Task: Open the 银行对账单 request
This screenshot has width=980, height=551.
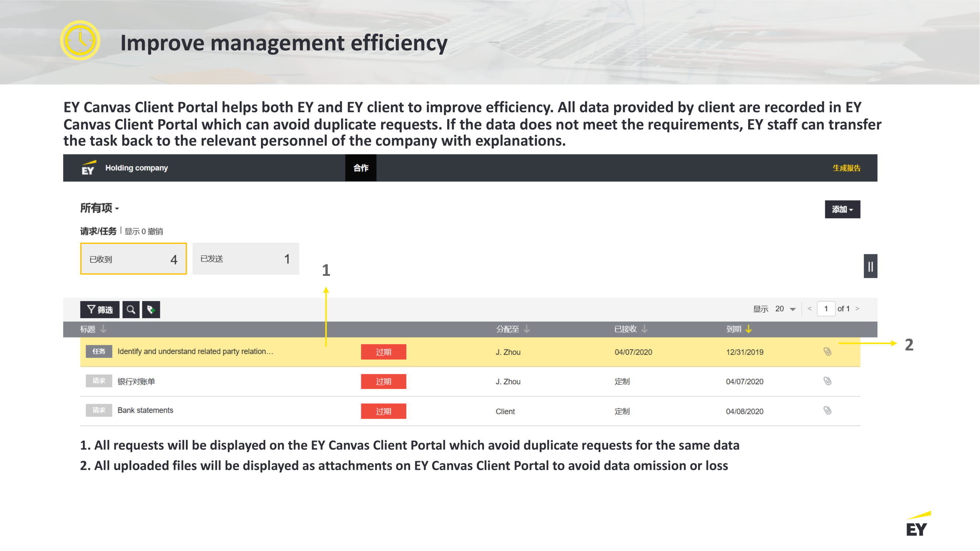Action: point(136,381)
